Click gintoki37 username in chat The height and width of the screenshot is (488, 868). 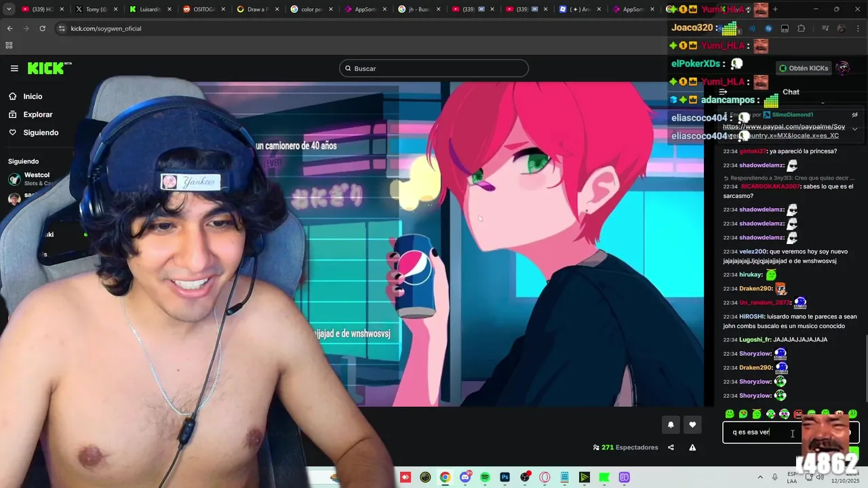(x=753, y=151)
